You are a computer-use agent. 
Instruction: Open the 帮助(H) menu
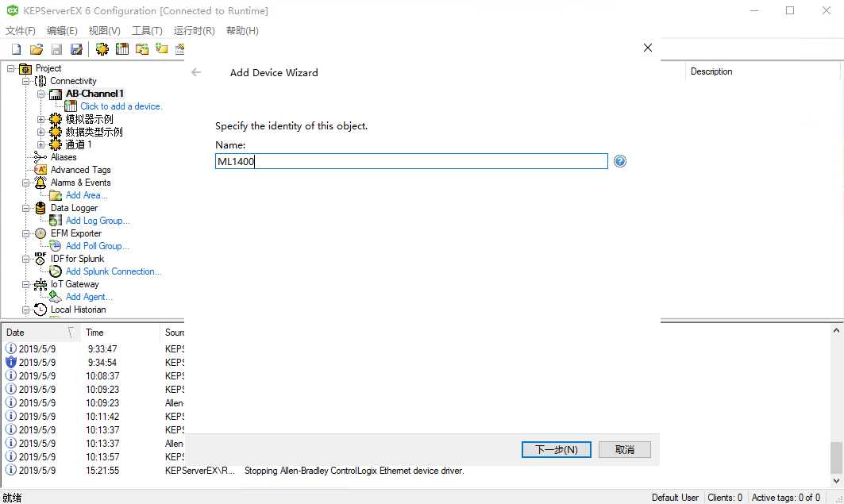pos(242,31)
